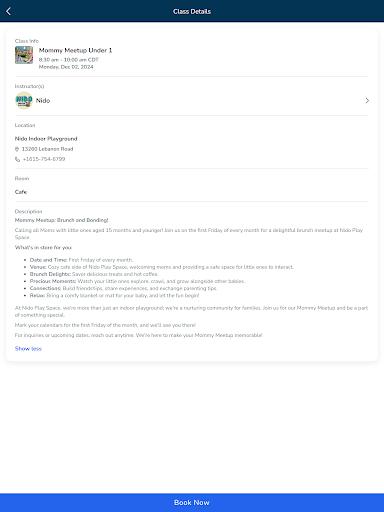Tap the Nido instructor logo avatar

pos(24,100)
